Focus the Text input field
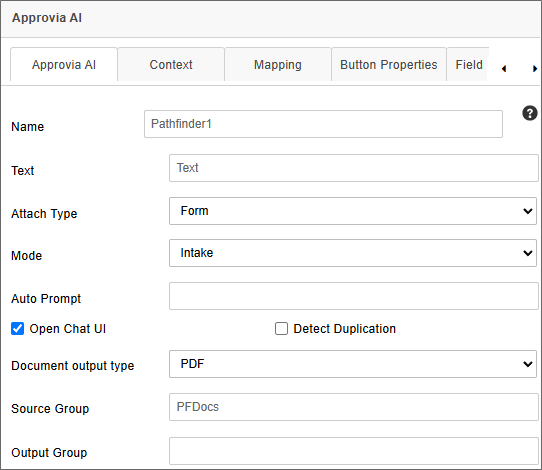The width and height of the screenshot is (542, 470). (354, 168)
